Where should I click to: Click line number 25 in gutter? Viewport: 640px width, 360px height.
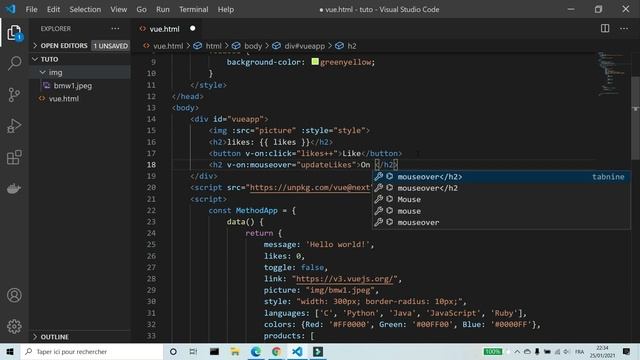151,244
